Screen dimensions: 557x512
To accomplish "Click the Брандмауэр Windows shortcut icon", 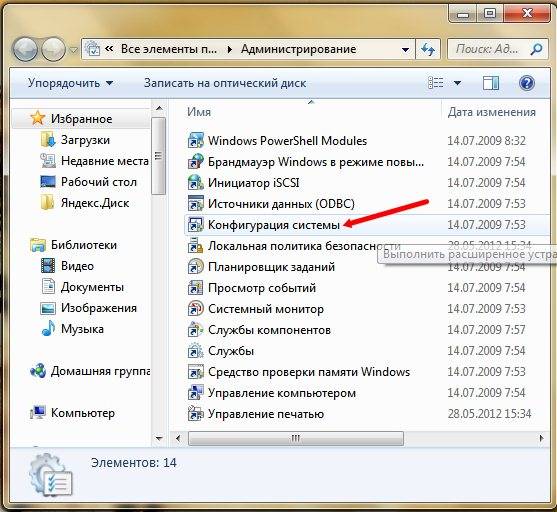I will click(195, 162).
